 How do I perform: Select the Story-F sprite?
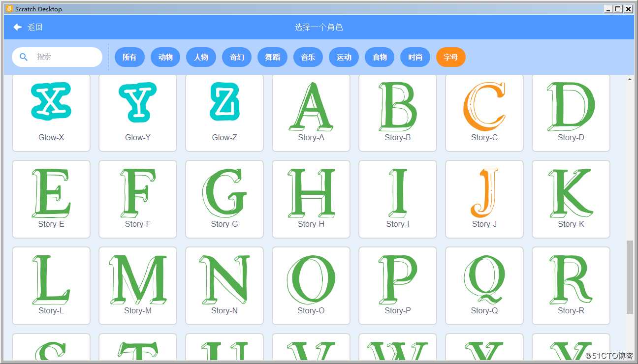tap(138, 199)
